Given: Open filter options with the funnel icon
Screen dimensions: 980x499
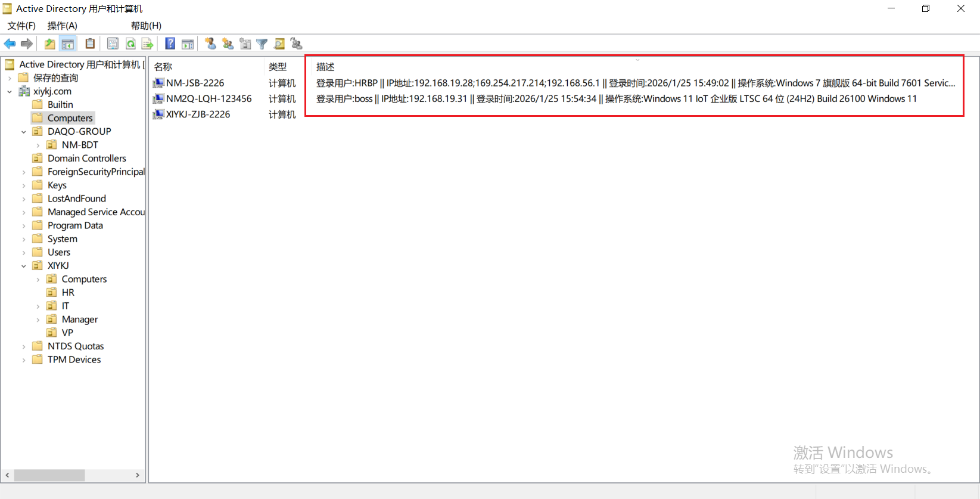Looking at the screenshot, I should [262, 44].
